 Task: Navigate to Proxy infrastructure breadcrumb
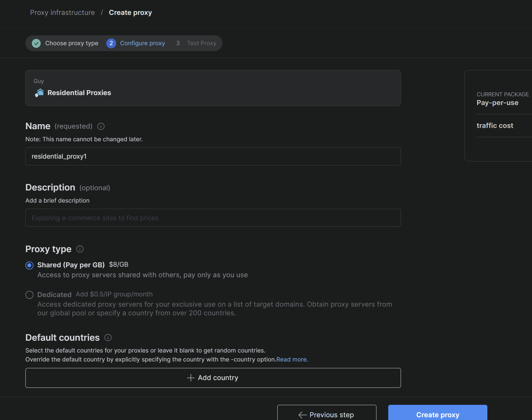click(x=62, y=13)
